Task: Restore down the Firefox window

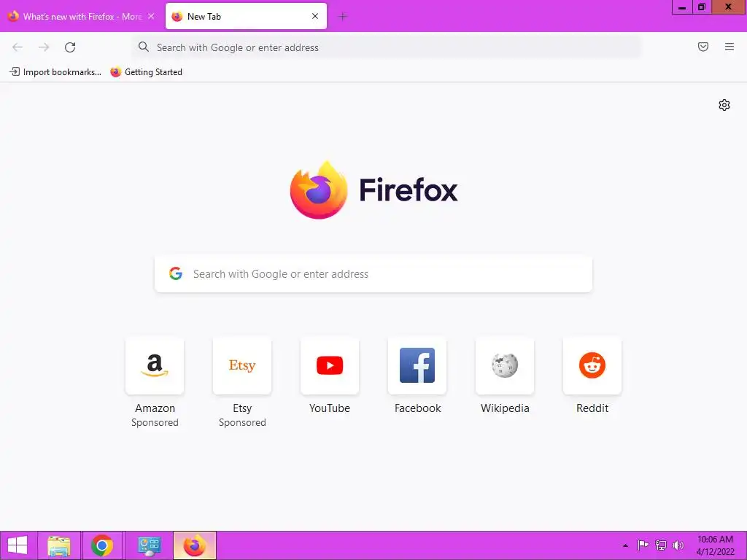Action: [x=702, y=7]
